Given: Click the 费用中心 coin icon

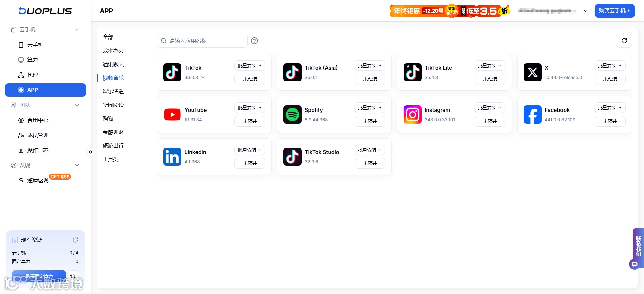Looking at the screenshot, I should pyautogui.click(x=21, y=120).
